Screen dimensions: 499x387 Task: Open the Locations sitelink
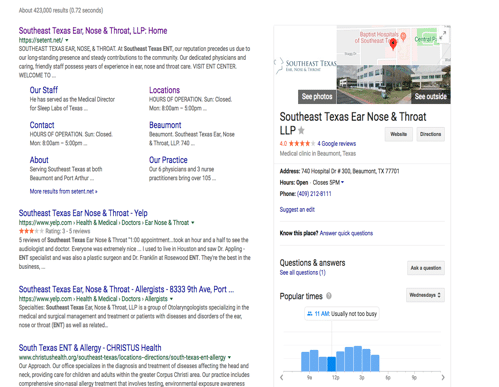164,90
